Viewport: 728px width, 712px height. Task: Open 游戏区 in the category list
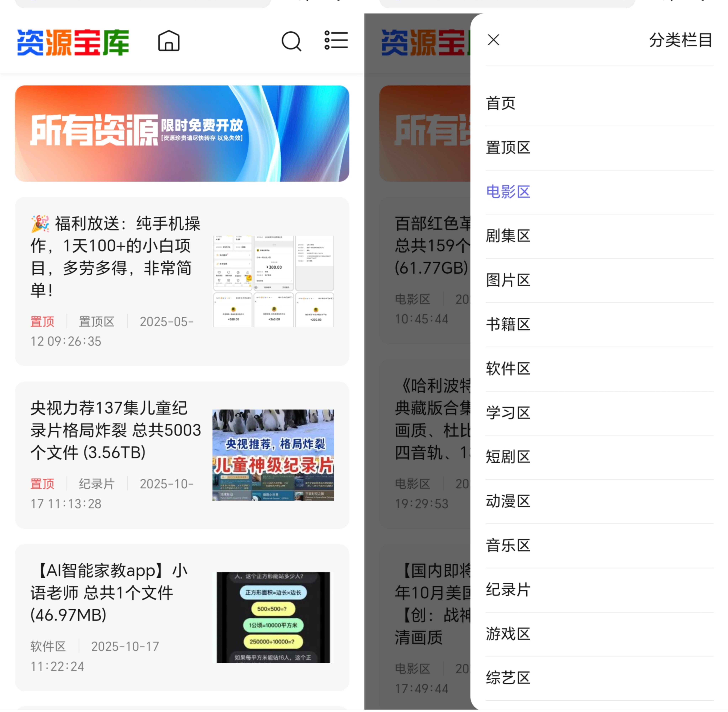[508, 634]
